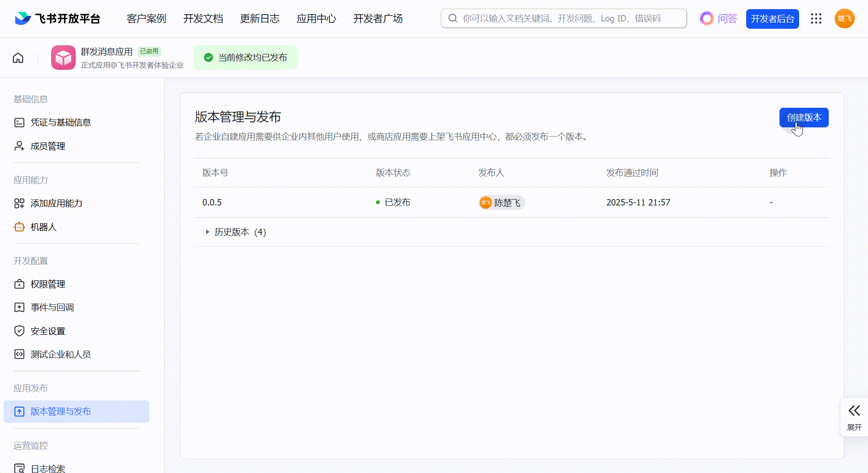868x473 pixels.
Task: Click the red cube app icon
Action: [63, 58]
